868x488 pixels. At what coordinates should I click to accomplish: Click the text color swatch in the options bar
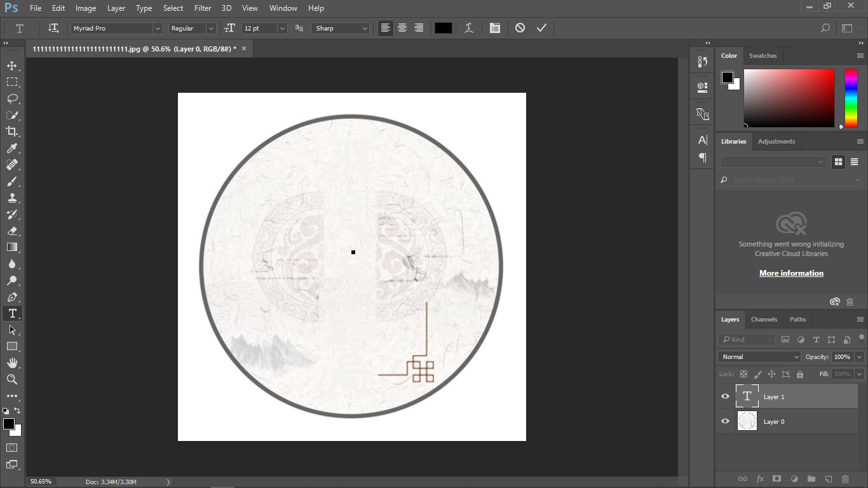443,28
